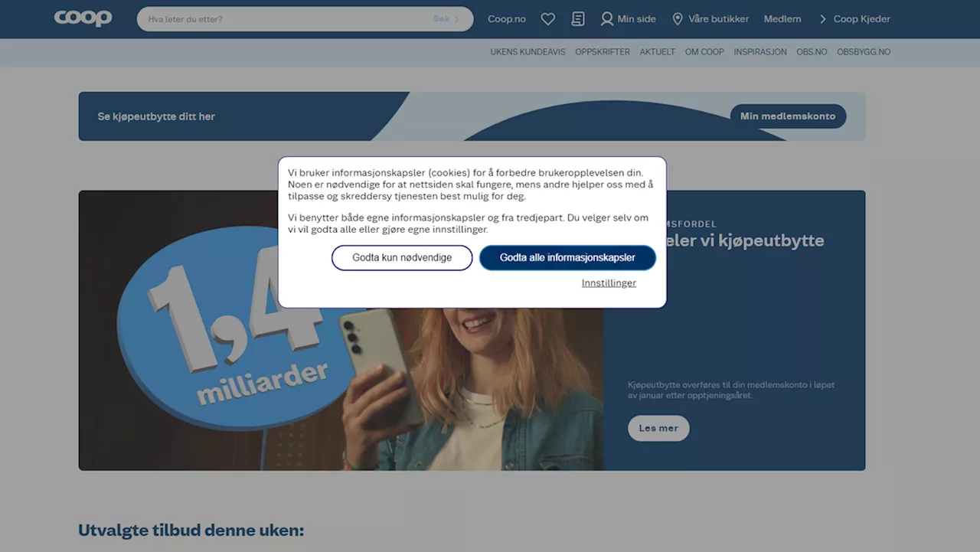This screenshot has width=980, height=552.
Task: Open Ukens Kundeavis menu item
Action: [528, 52]
